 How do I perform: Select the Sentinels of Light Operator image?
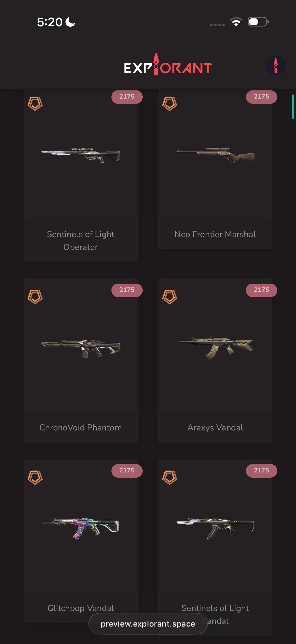(81, 155)
